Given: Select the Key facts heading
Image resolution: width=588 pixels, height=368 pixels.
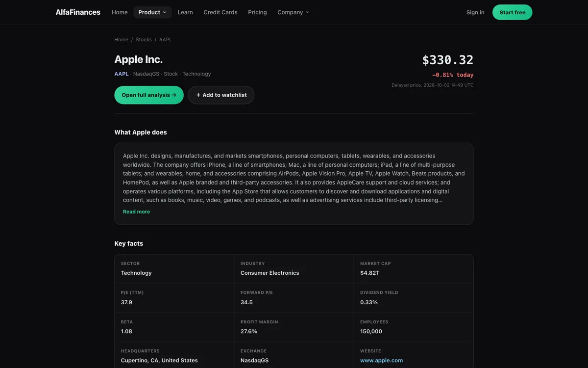Looking at the screenshot, I should pos(129,244).
